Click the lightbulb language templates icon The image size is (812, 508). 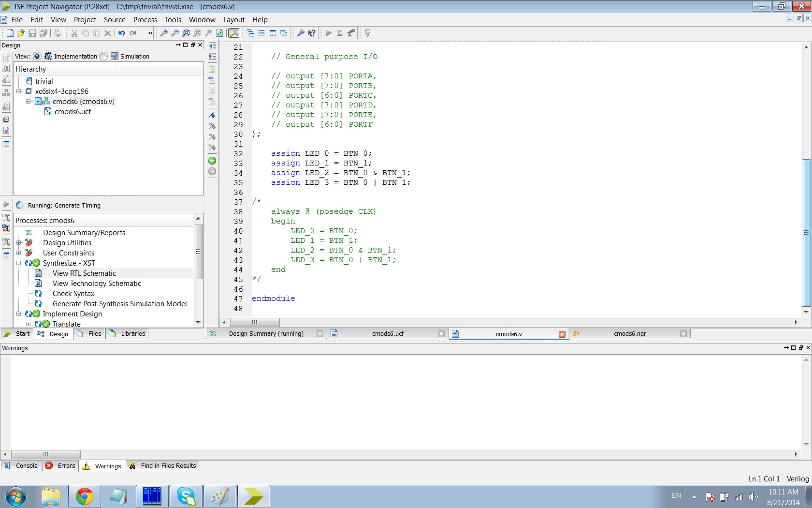click(x=367, y=33)
